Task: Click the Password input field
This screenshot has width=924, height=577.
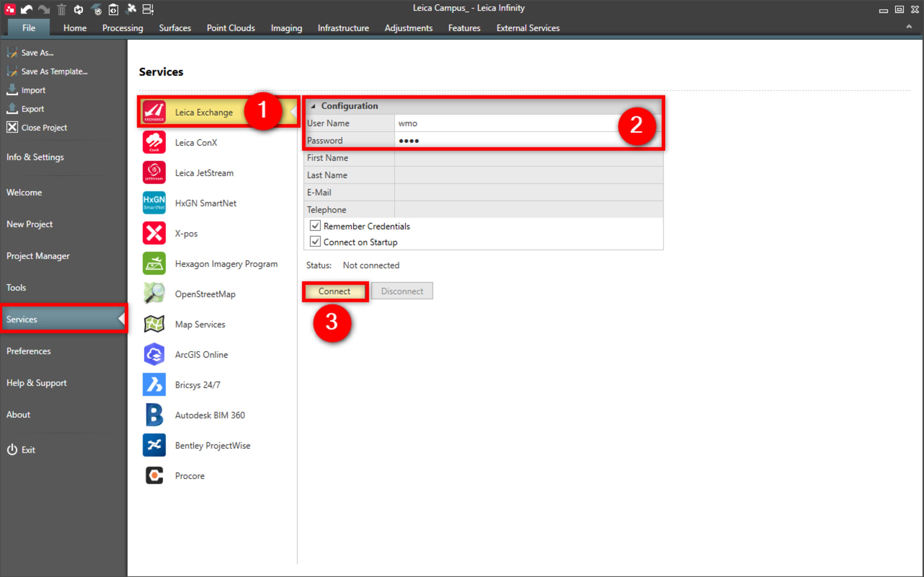Action: (529, 140)
